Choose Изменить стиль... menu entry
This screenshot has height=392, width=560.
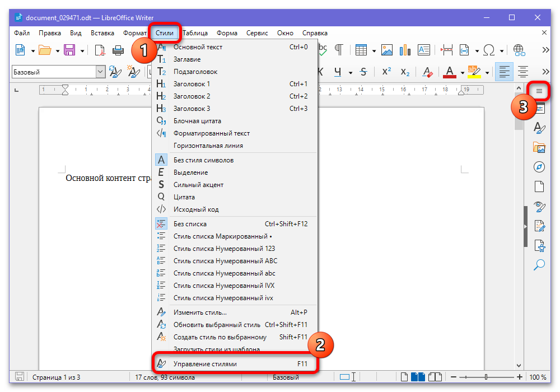pyautogui.click(x=235, y=312)
